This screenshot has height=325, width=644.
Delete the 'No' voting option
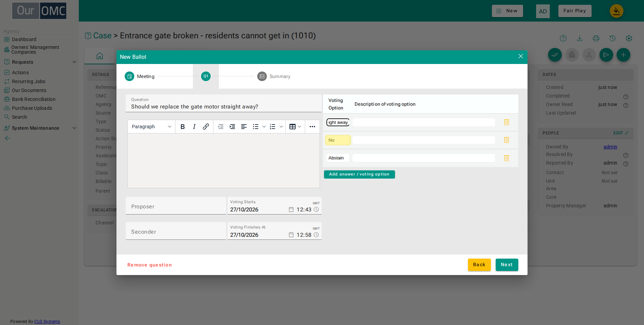[507, 140]
